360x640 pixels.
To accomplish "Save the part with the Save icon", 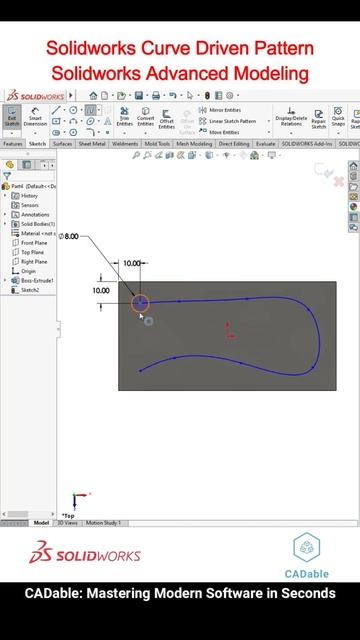I will [x=139, y=96].
